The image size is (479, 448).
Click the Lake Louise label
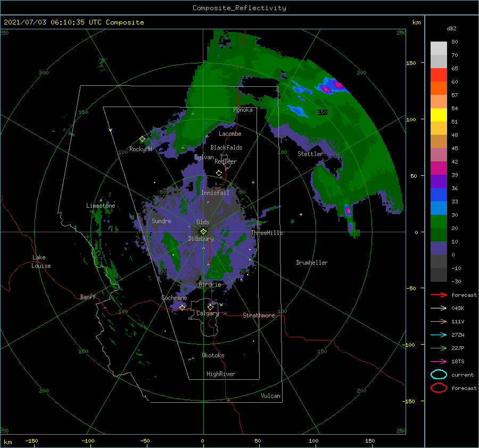click(41, 262)
